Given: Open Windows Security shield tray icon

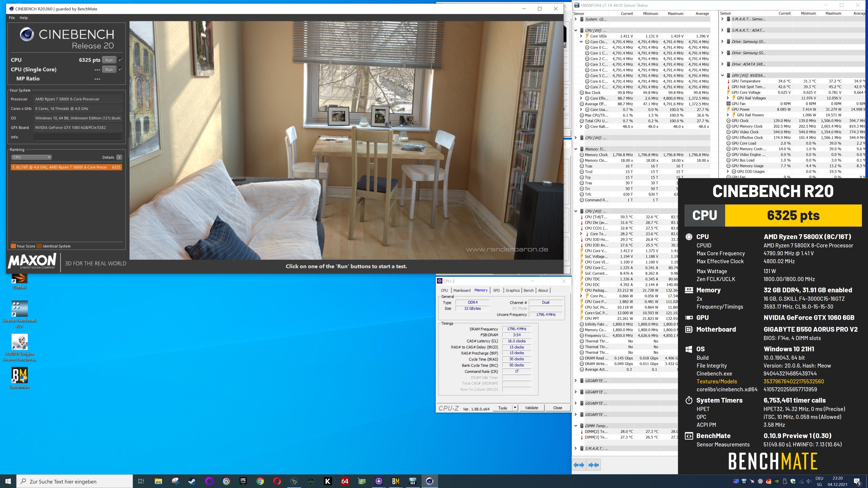Looking at the screenshot, I should click(x=793, y=481).
